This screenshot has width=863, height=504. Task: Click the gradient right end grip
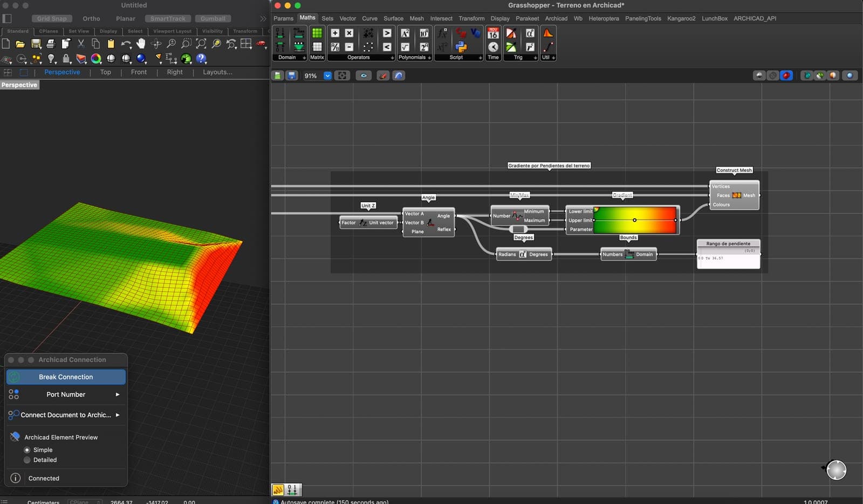(675, 220)
